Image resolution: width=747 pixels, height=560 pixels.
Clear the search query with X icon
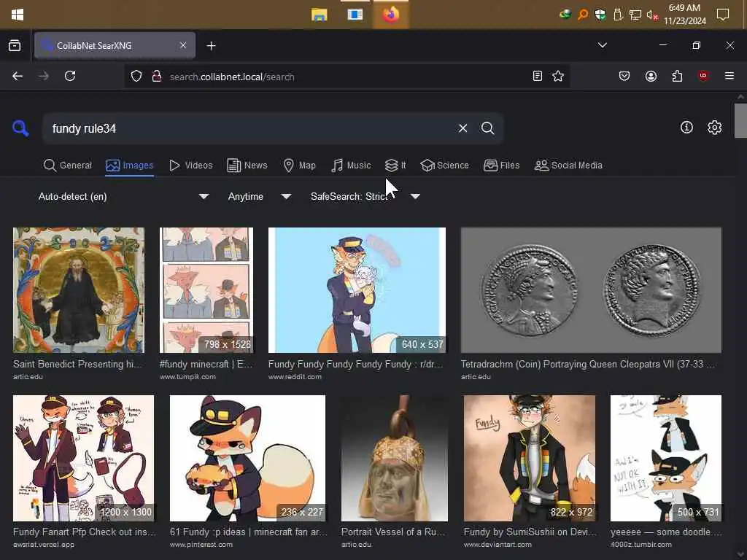coord(462,128)
